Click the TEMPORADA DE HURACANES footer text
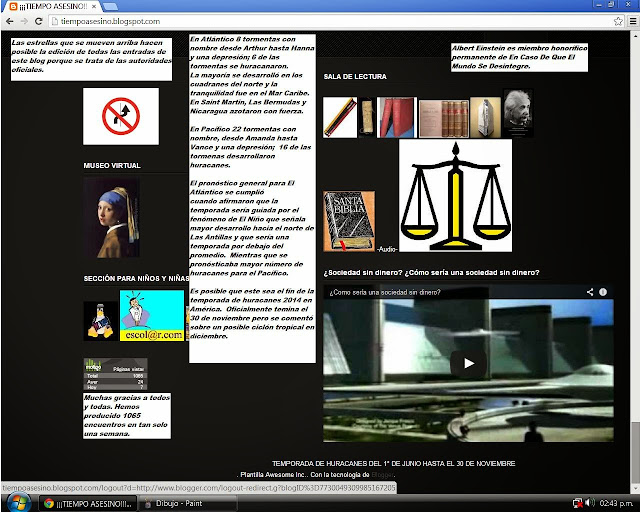This screenshot has height=512, width=640. 393,463
